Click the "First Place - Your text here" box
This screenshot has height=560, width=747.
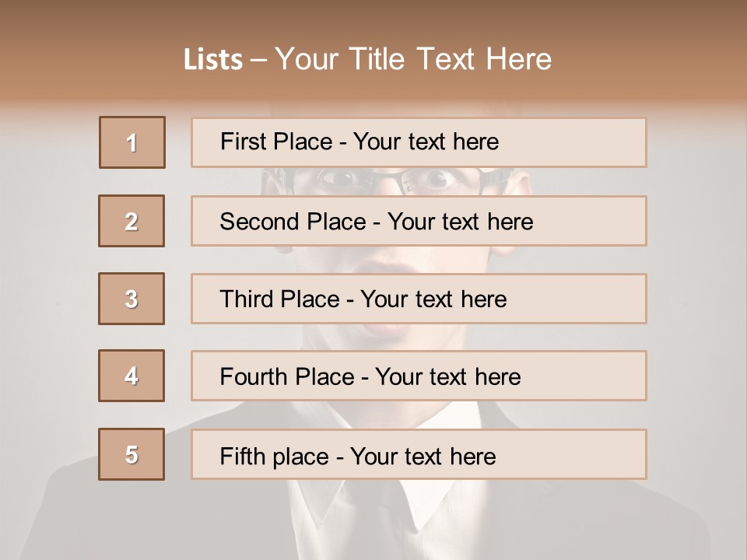tap(419, 142)
